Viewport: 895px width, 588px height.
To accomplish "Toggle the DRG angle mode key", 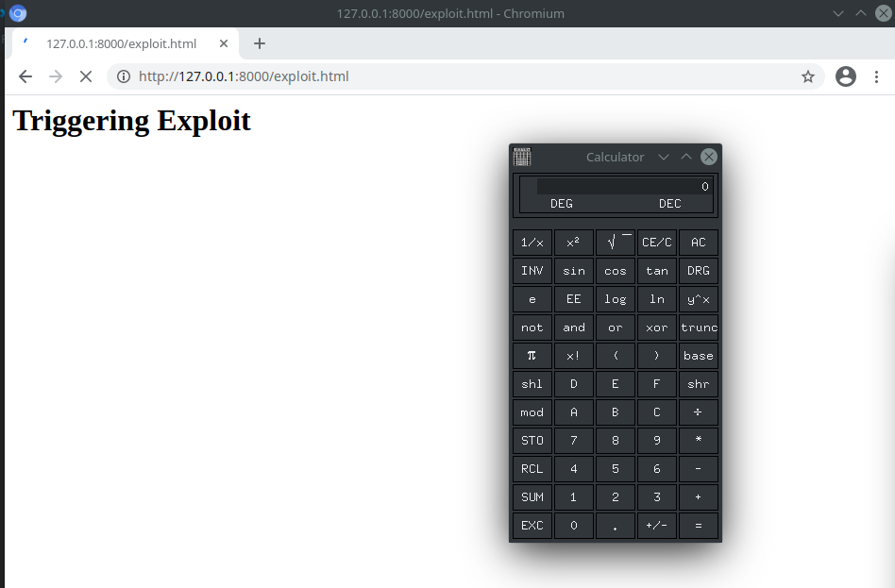I will click(699, 271).
